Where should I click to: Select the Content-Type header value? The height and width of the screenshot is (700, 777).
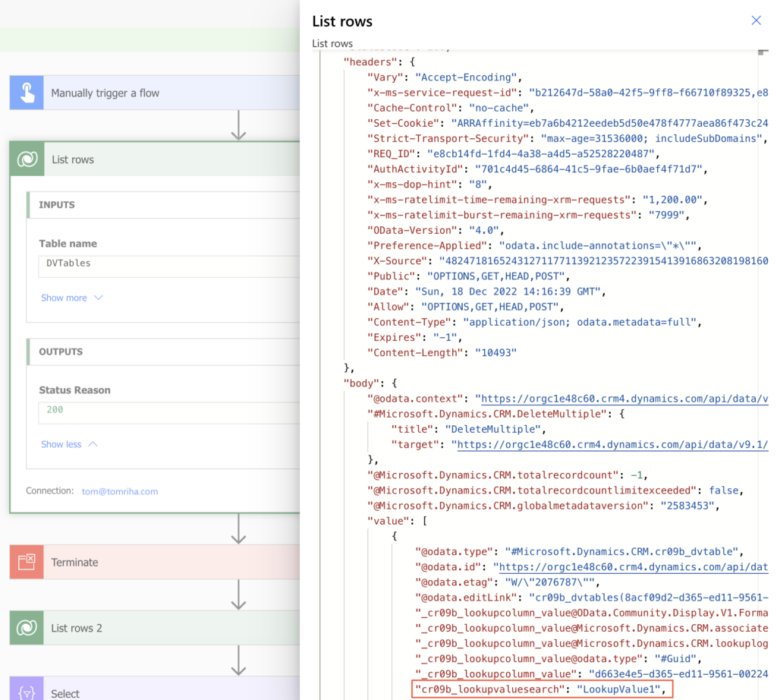point(579,322)
